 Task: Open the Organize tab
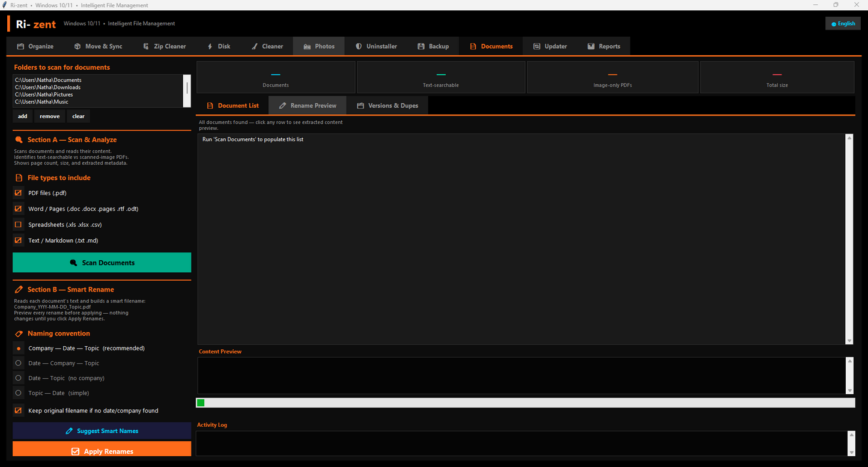click(35, 46)
